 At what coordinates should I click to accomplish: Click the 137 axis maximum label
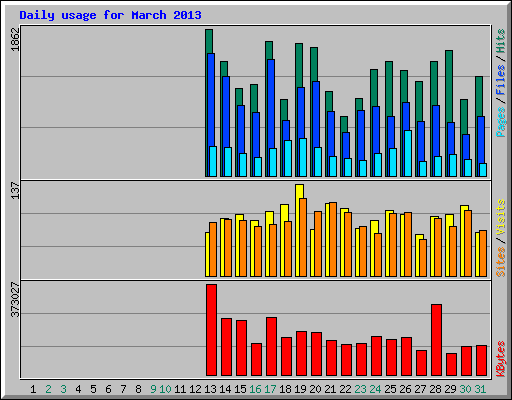(15, 190)
